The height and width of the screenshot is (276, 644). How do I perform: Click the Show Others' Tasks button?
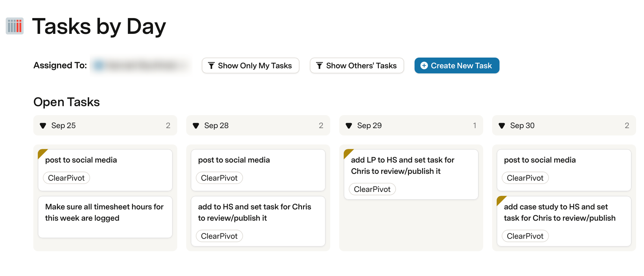[x=357, y=66]
